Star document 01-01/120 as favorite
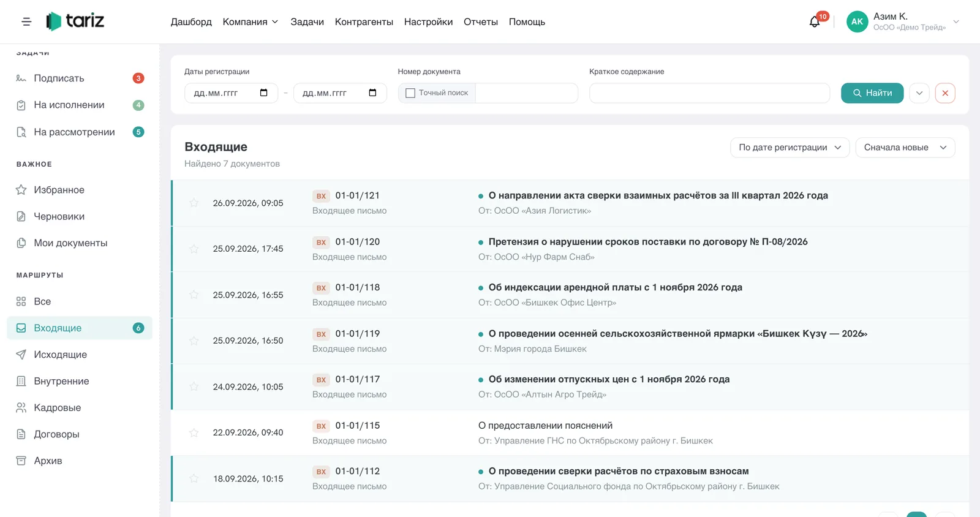The width and height of the screenshot is (980, 517). point(194,249)
